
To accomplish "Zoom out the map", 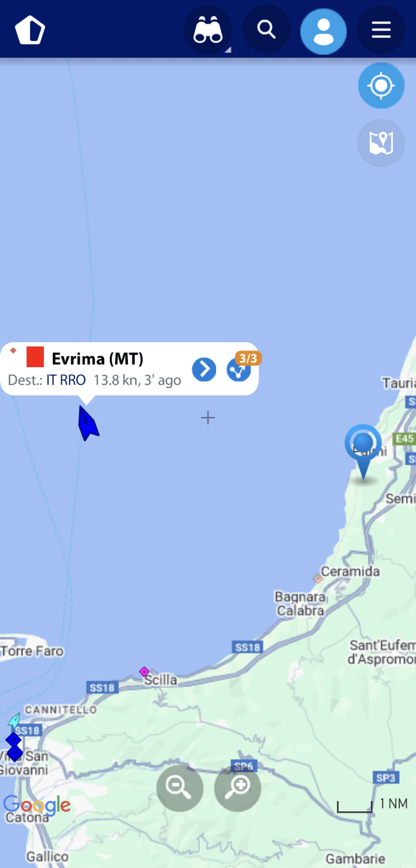I will click(180, 788).
